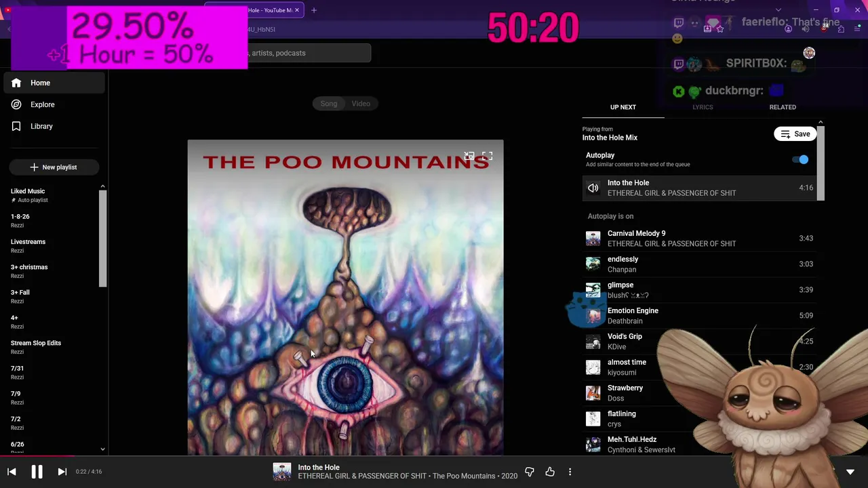The height and width of the screenshot is (488, 868).
Task: Save the queue to playlist
Action: [x=795, y=134]
